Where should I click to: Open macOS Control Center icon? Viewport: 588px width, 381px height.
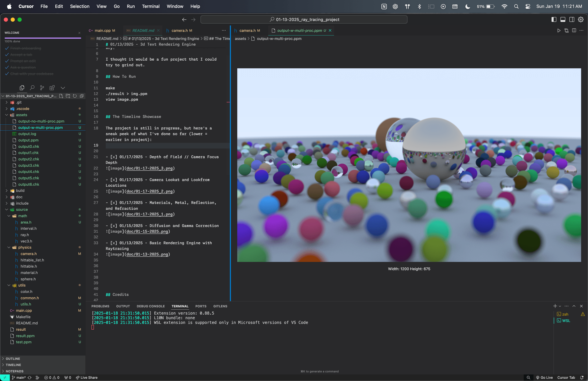[x=528, y=6]
